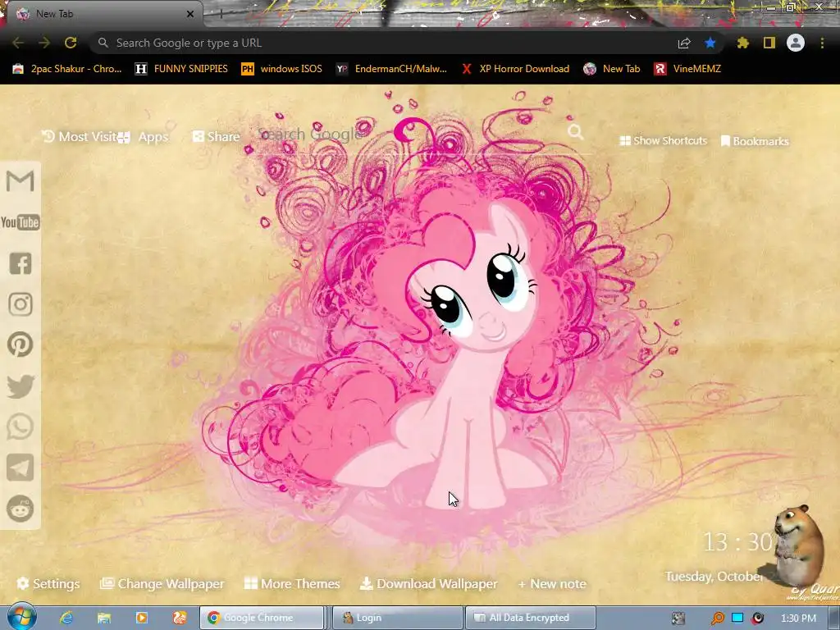Screen dimensions: 840x630
Task: Toggle the bookmark star icon
Action: (710, 43)
